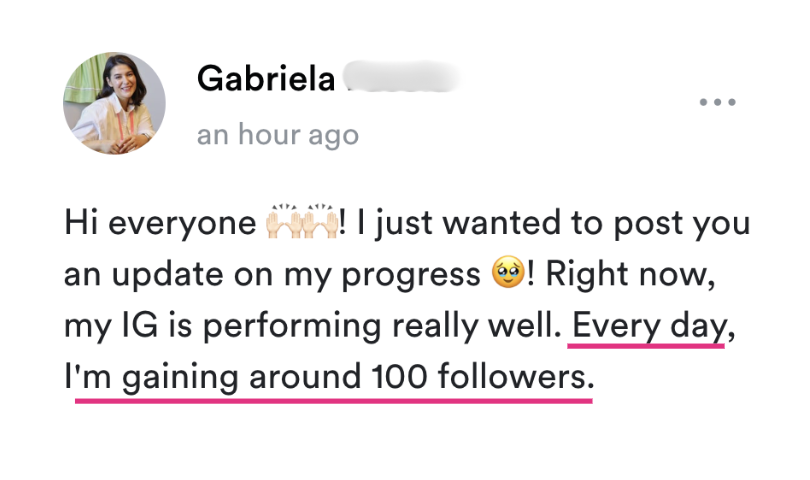Click the words "Hi everyone"
Image resolution: width=810 pixels, height=480 pixels.
click(160, 224)
